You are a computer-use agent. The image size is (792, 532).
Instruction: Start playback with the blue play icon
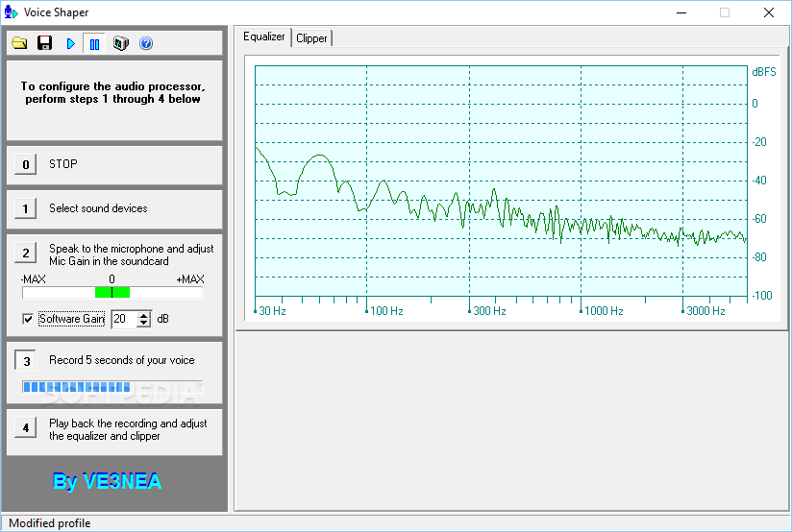[x=70, y=44]
